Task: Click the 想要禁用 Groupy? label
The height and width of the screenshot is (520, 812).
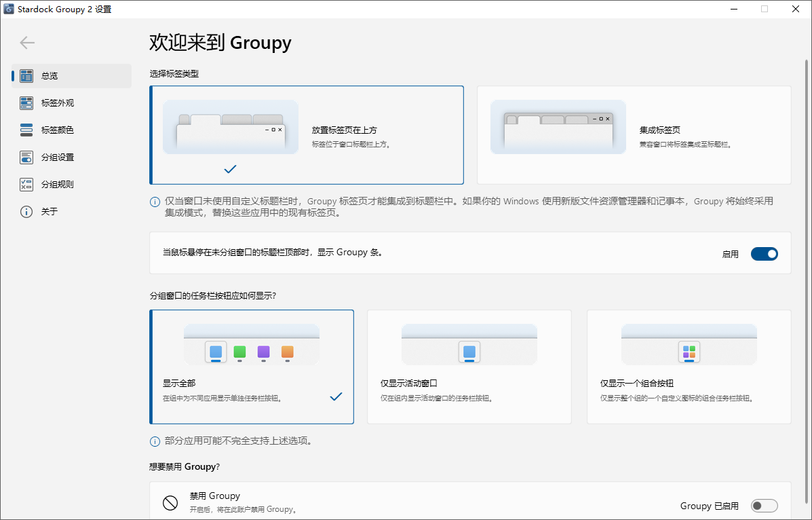Action: [x=185, y=466]
